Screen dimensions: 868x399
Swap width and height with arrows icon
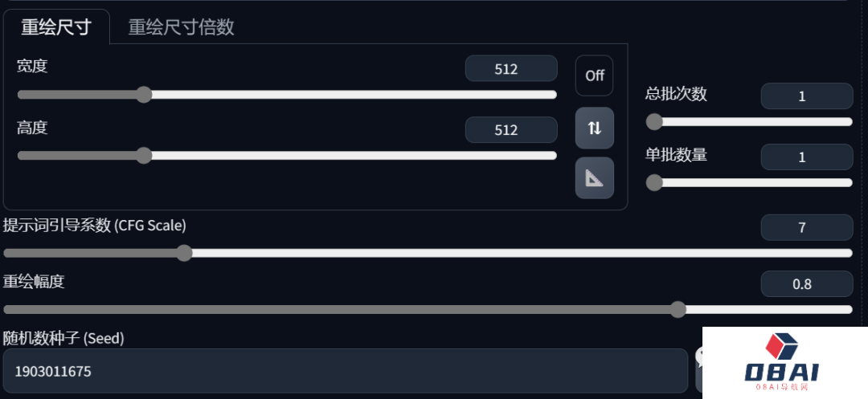595,128
